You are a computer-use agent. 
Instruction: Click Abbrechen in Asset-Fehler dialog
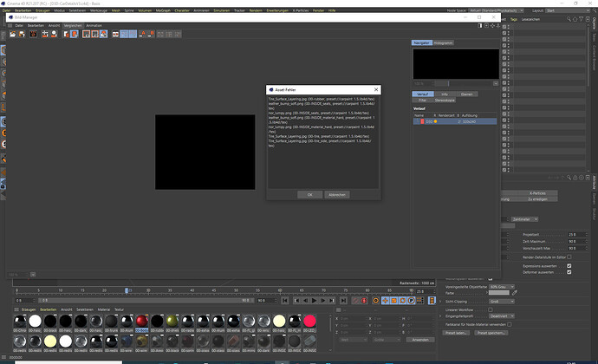point(337,195)
